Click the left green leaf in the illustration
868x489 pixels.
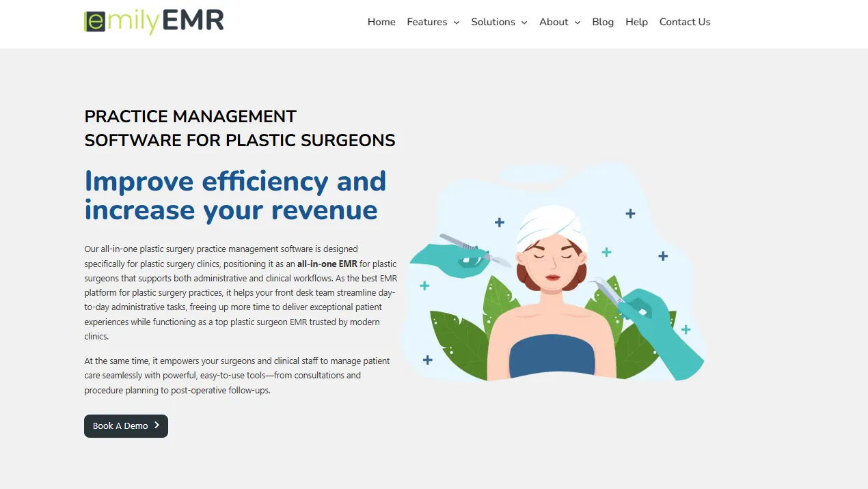pyautogui.click(x=458, y=341)
